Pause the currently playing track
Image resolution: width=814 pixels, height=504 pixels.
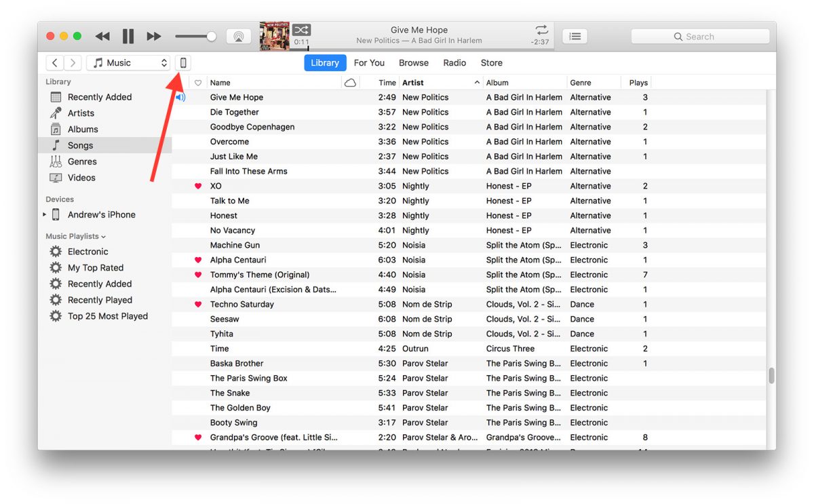[127, 36]
